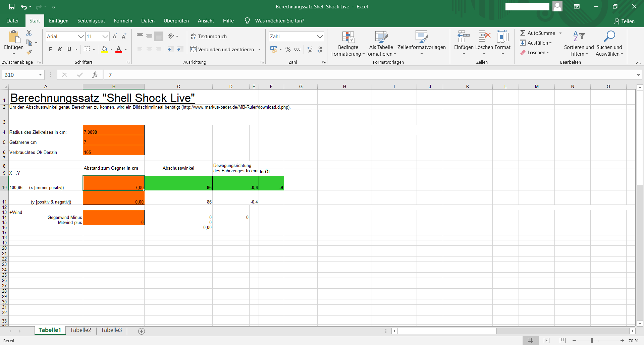Click the cut scissors icon
Screen dimensions: 644x345
coord(29,33)
